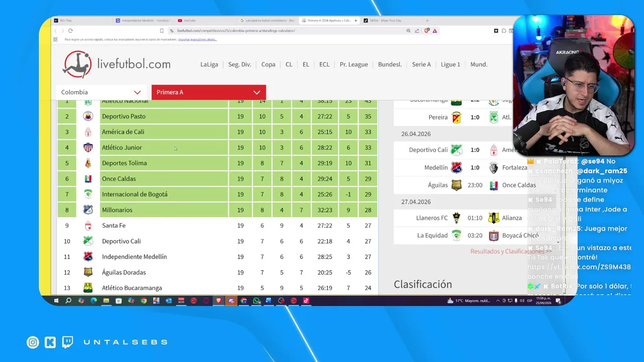Click the Deportes Tolima crest in standings
This screenshot has height=362, width=644.
pyautogui.click(x=88, y=163)
